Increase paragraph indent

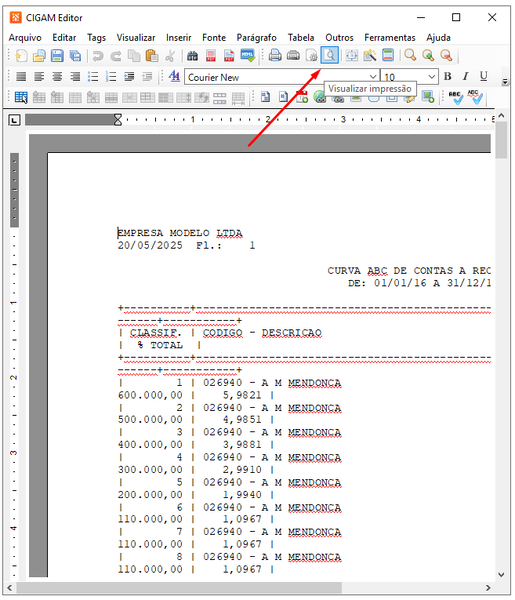pyautogui.click(x=129, y=77)
